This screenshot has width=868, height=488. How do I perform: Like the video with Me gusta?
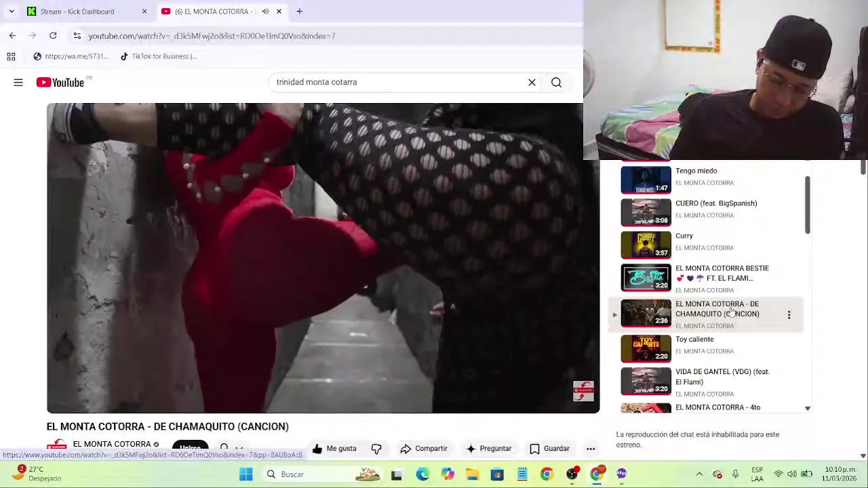(x=334, y=448)
